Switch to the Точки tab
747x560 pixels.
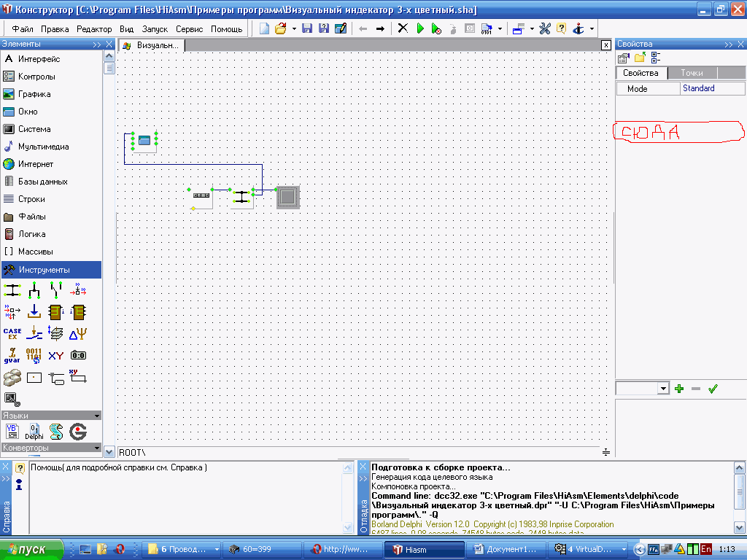(x=692, y=73)
